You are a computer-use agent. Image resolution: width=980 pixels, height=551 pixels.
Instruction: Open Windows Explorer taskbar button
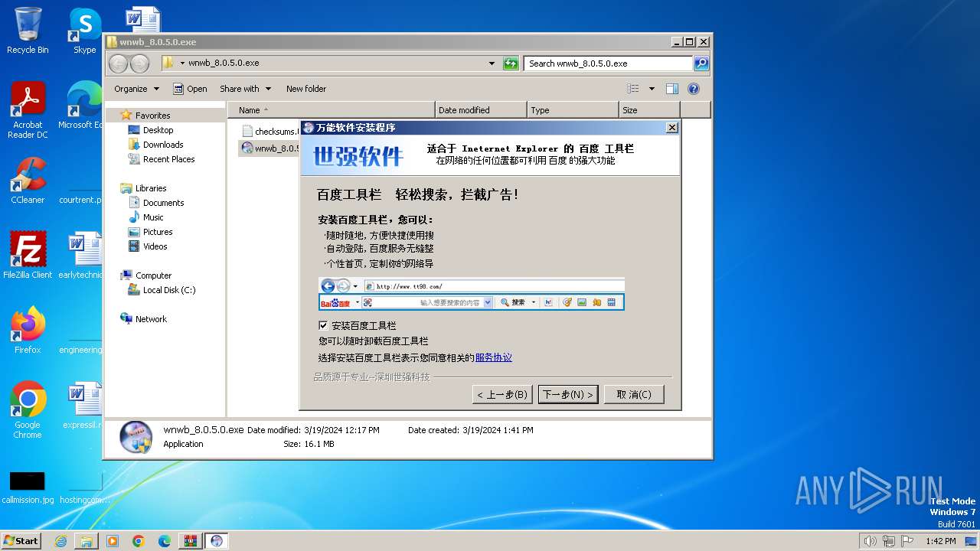[87, 541]
